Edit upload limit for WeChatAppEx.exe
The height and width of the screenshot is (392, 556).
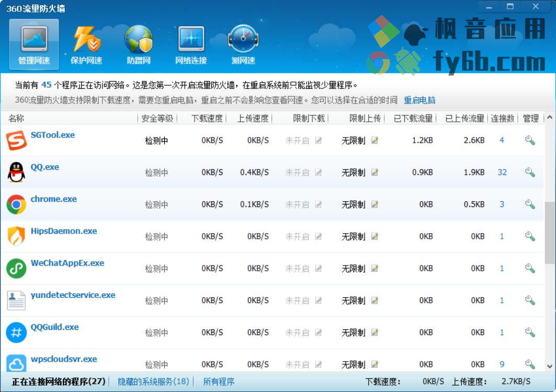[x=375, y=268]
